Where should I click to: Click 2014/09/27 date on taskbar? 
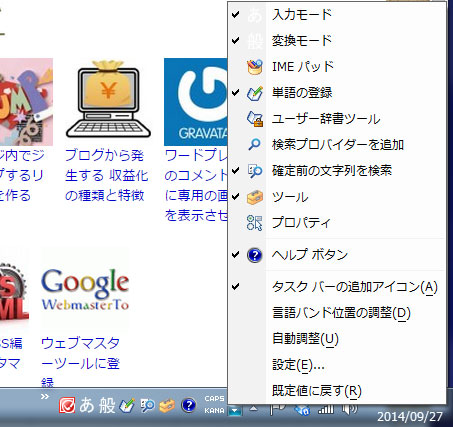tap(410, 417)
